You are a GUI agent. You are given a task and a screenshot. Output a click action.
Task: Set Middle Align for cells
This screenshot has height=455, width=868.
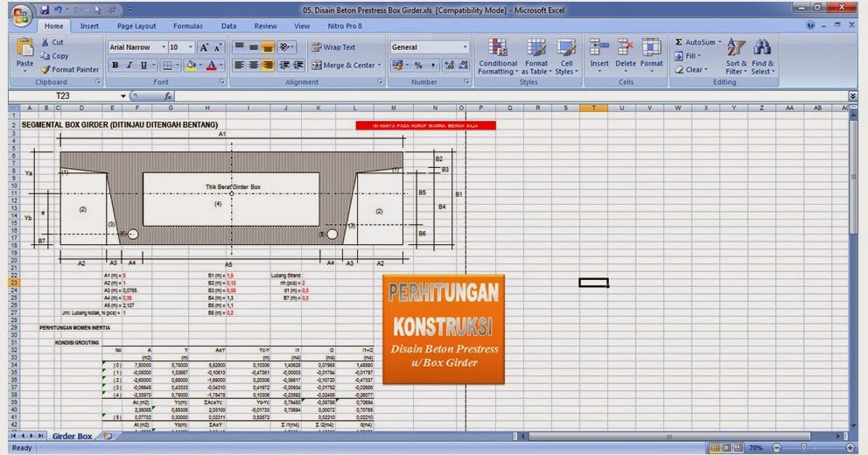(x=254, y=47)
